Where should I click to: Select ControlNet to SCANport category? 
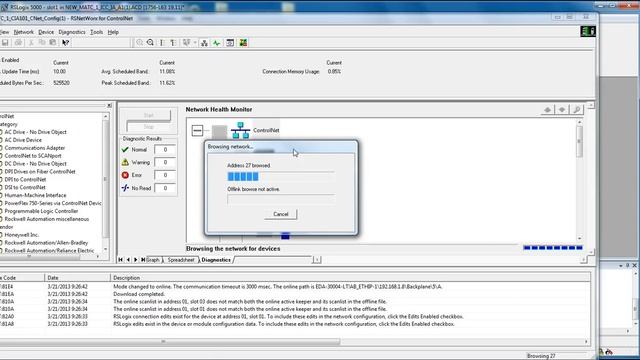click(x=33, y=156)
